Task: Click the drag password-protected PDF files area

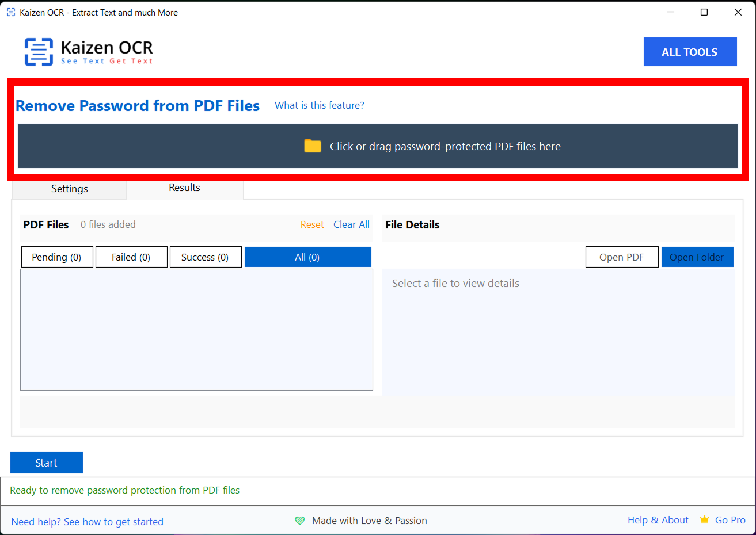Action: (x=445, y=147)
